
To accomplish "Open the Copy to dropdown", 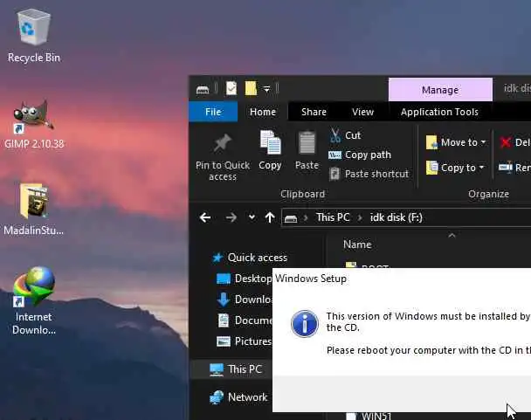I will tap(455, 168).
